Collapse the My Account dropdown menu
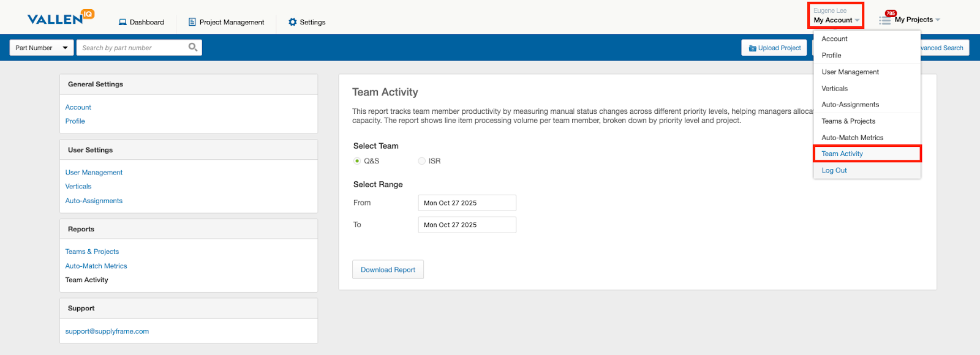The width and height of the screenshot is (980, 355). click(835, 20)
